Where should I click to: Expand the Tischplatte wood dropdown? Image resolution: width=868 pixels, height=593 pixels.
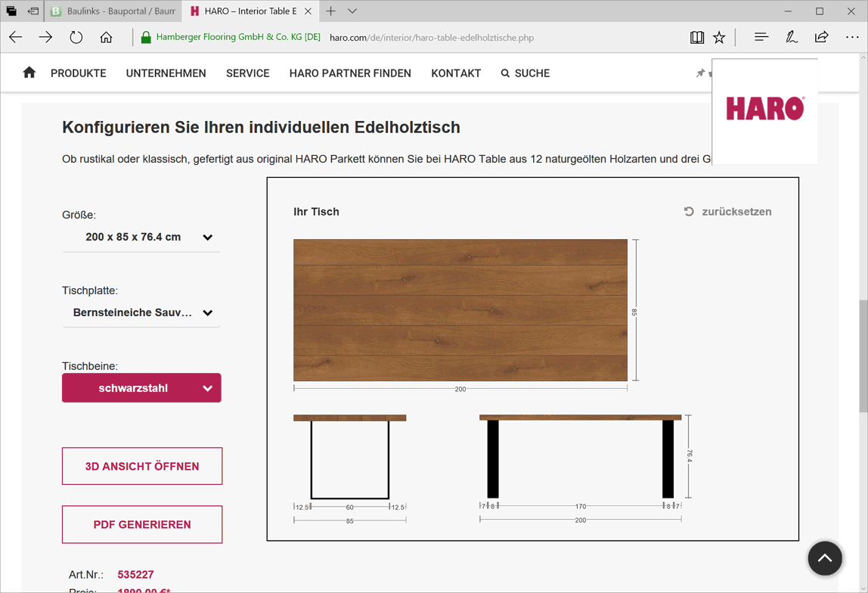tap(141, 313)
